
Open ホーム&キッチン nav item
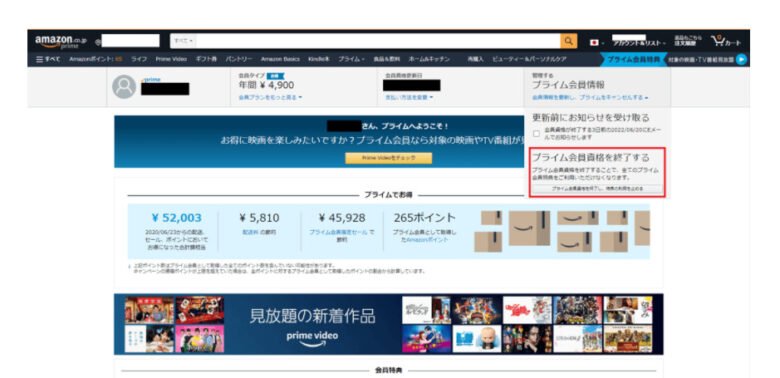pos(429,59)
